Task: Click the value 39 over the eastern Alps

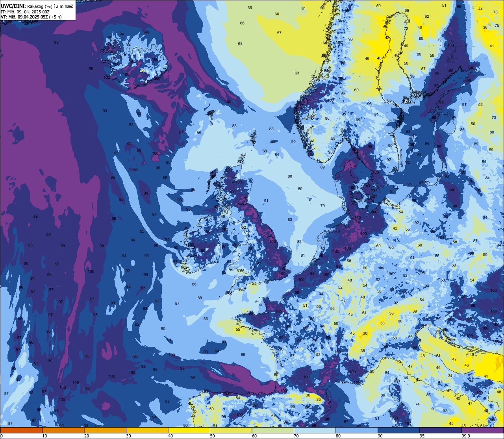Action: (415, 311)
